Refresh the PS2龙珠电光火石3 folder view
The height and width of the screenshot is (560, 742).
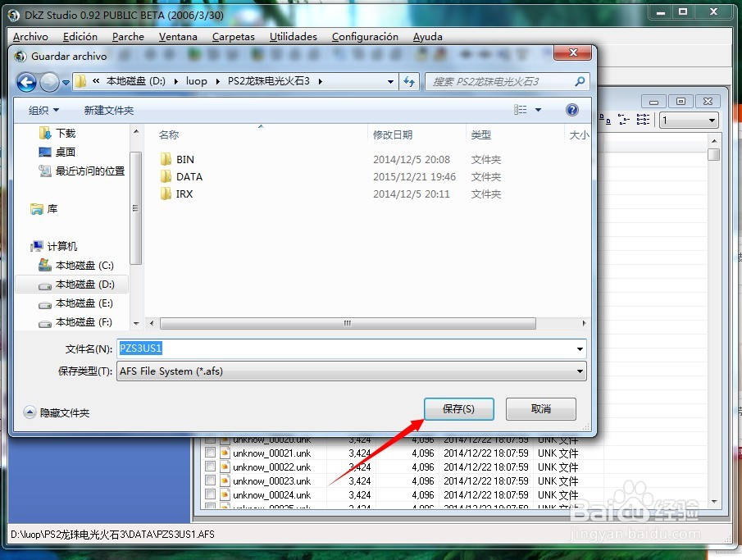tap(409, 81)
